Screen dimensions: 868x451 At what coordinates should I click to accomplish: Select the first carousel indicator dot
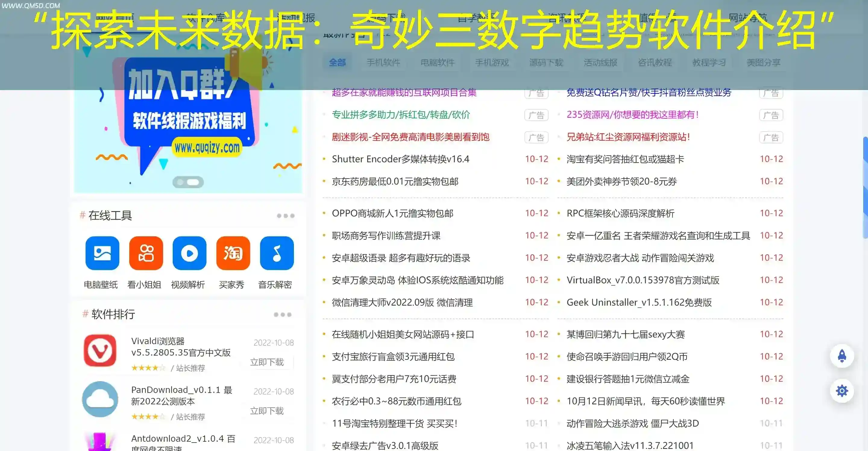point(180,182)
